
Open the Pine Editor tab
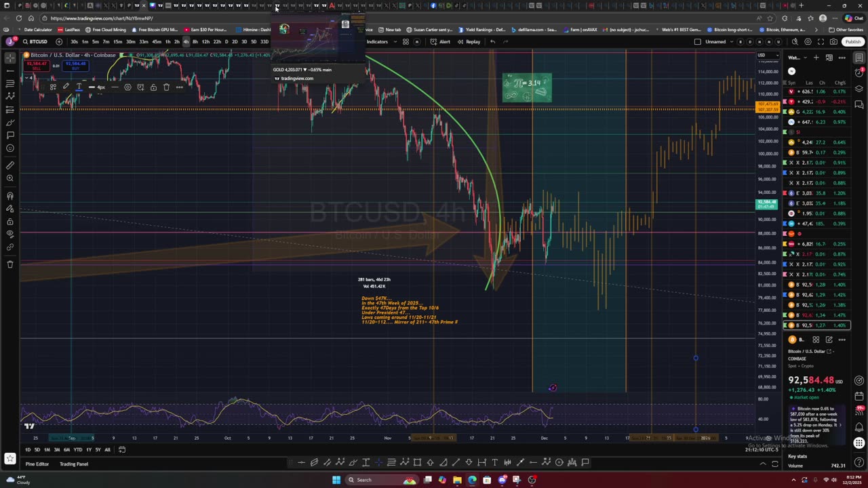point(37,464)
